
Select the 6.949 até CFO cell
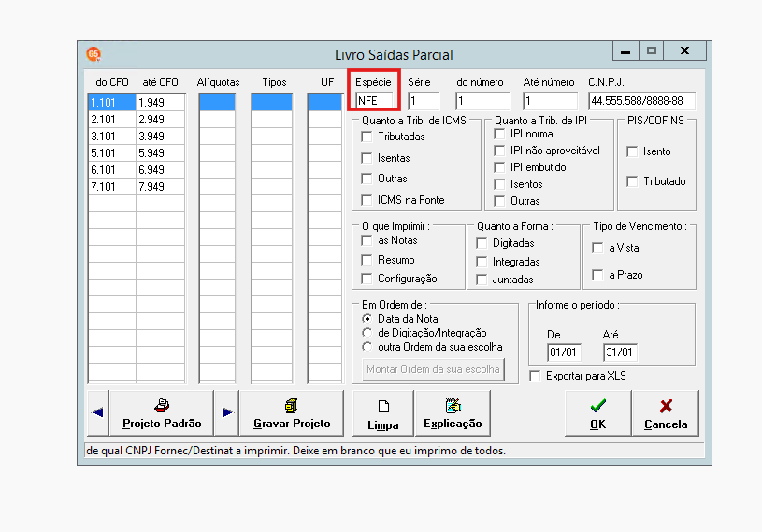click(160, 170)
